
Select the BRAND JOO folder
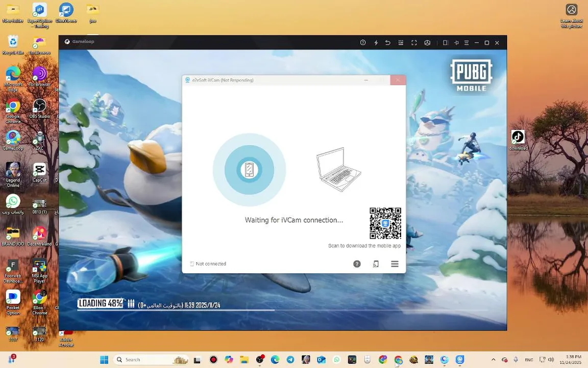pyautogui.click(x=13, y=236)
